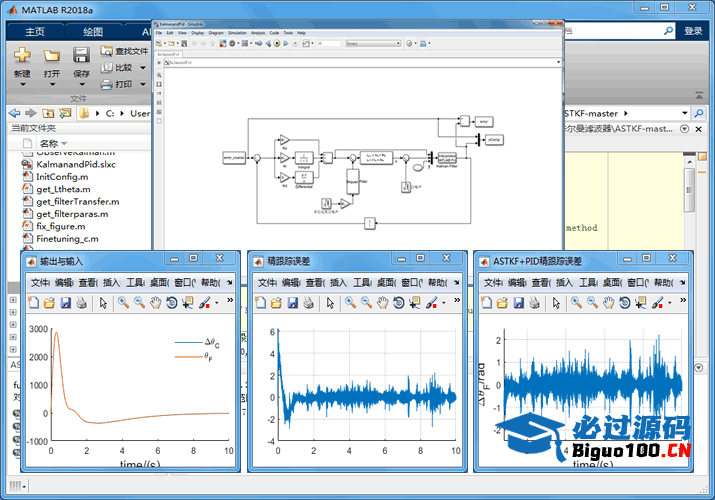Save the Simulink model with the toolbar save icon
This screenshot has width=715, height=500.
tap(184, 43)
